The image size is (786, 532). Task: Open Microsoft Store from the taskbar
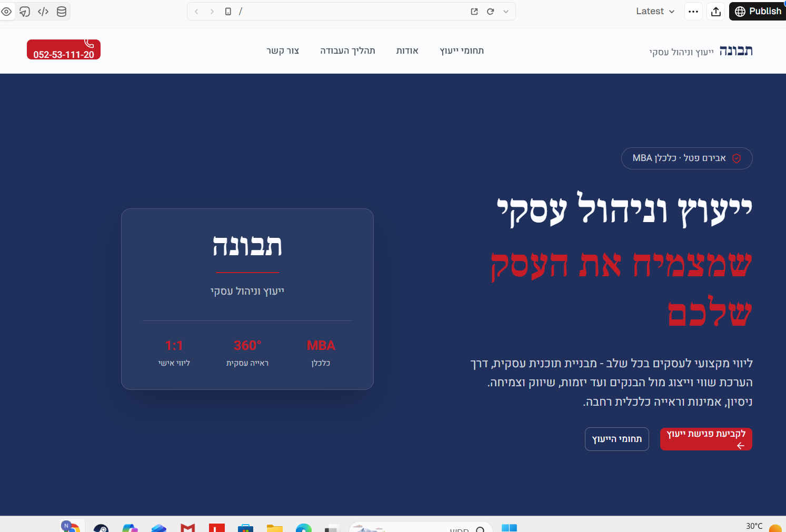[x=245, y=528]
